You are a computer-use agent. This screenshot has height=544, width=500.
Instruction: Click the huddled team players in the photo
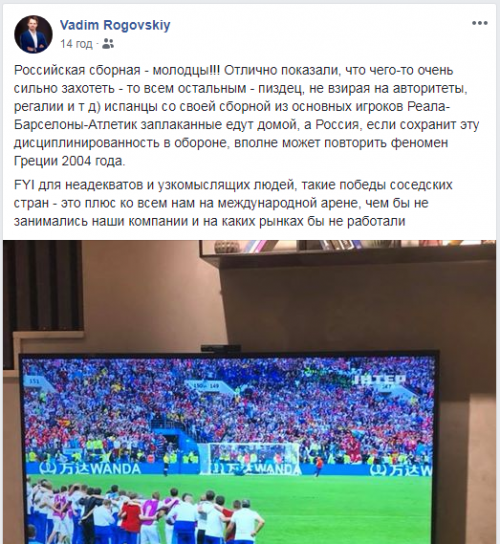[x=144, y=511]
